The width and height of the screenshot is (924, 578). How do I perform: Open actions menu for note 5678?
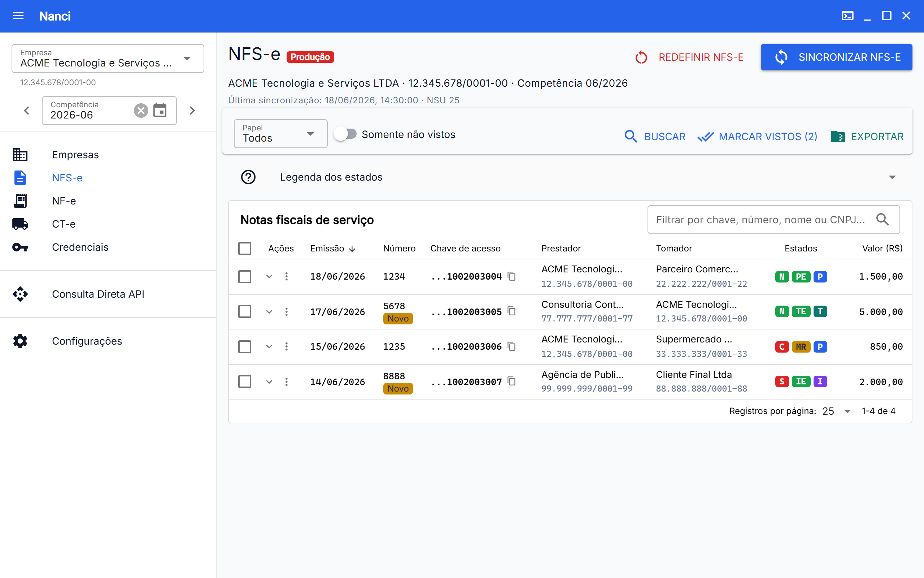tap(286, 311)
